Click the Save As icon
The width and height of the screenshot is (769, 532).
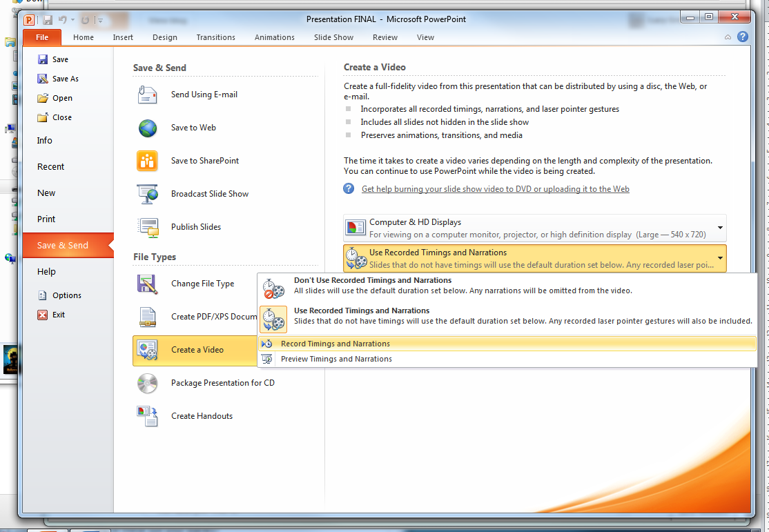point(43,79)
